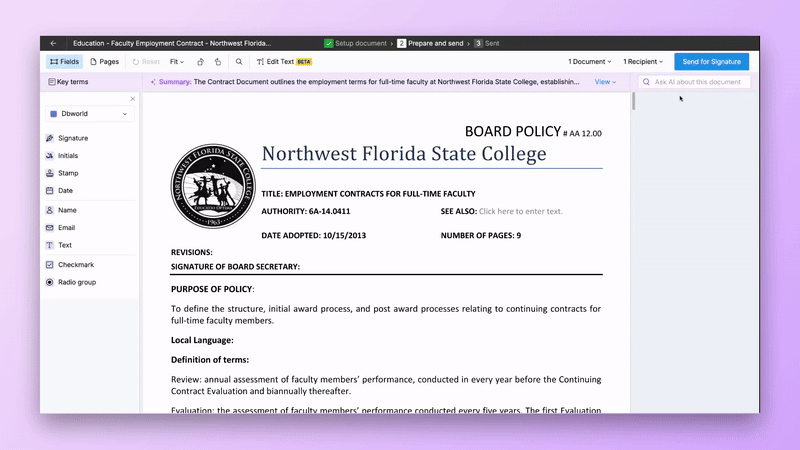
Task: Click 'SIGNATURE OF BOARD SECRETARY:' line
Action: [x=235, y=267]
